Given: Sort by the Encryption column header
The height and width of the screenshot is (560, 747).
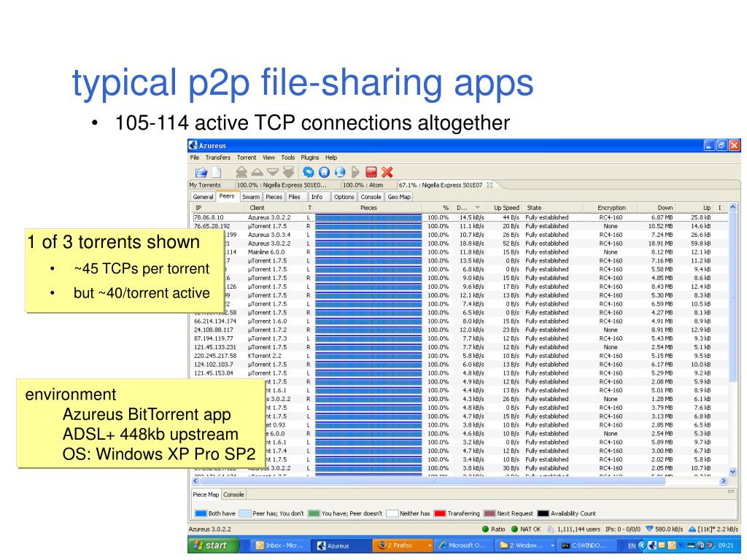Looking at the screenshot, I should [612, 208].
